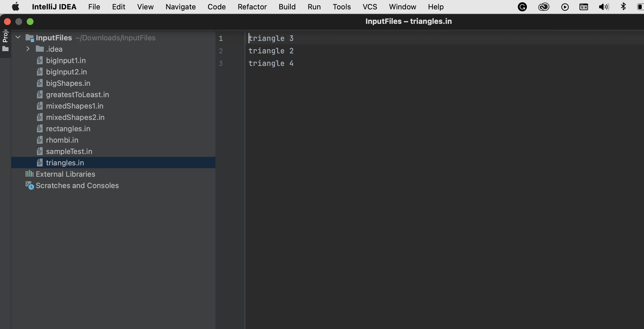644x329 pixels.
Task: Collapse the InputFiles project root node
Action: click(x=18, y=38)
